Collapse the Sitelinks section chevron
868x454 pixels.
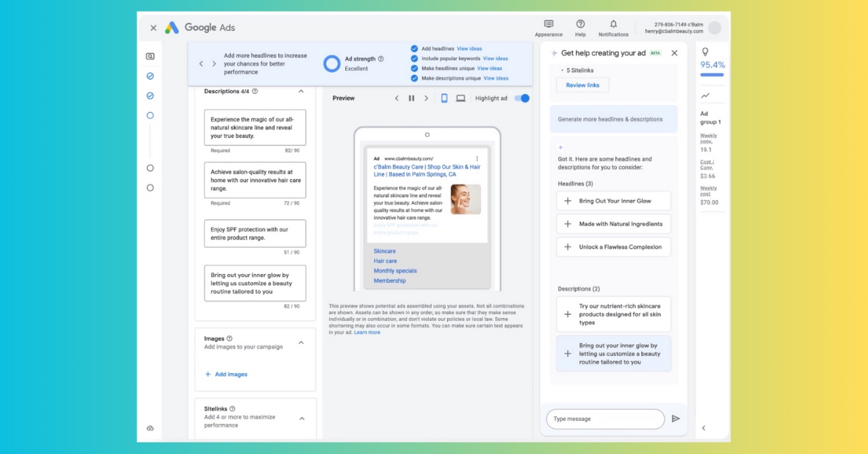302,418
